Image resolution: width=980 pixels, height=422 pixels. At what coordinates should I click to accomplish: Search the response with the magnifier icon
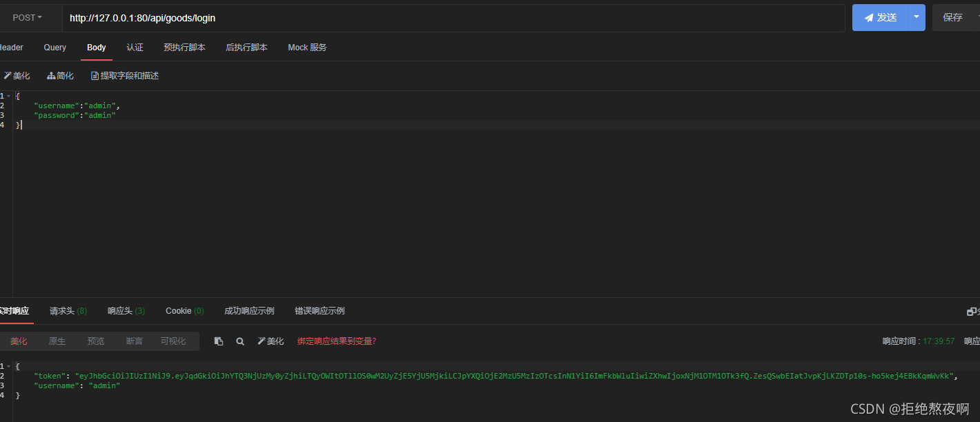click(240, 341)
